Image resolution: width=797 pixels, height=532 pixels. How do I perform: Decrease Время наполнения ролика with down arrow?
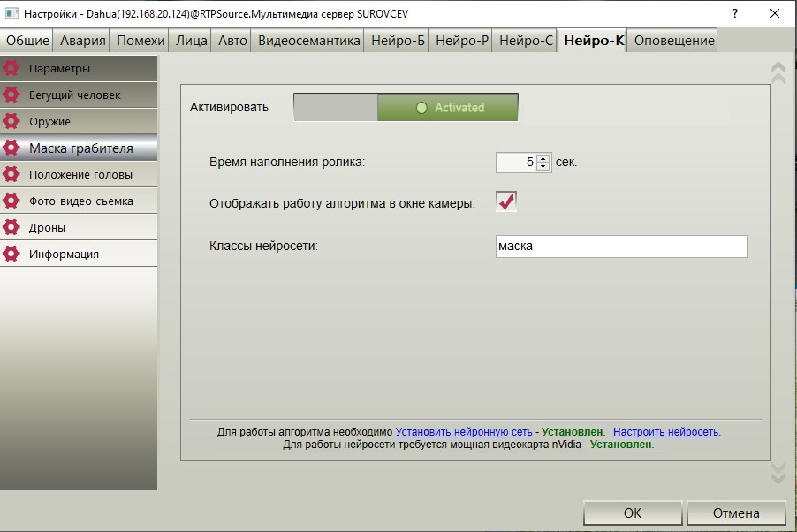click(543, 167)
